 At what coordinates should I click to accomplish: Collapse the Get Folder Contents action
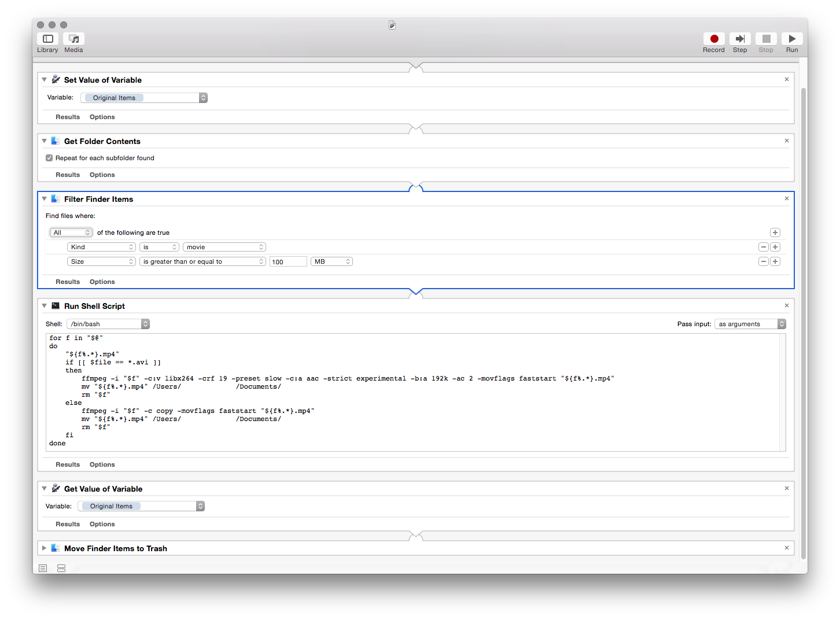pos(44,141)
